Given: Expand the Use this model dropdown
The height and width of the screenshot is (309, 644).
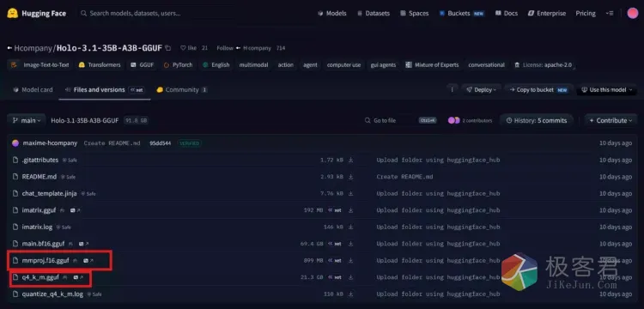Looking at the screenshot, I should pyautogui.click(x=606, y=89).
